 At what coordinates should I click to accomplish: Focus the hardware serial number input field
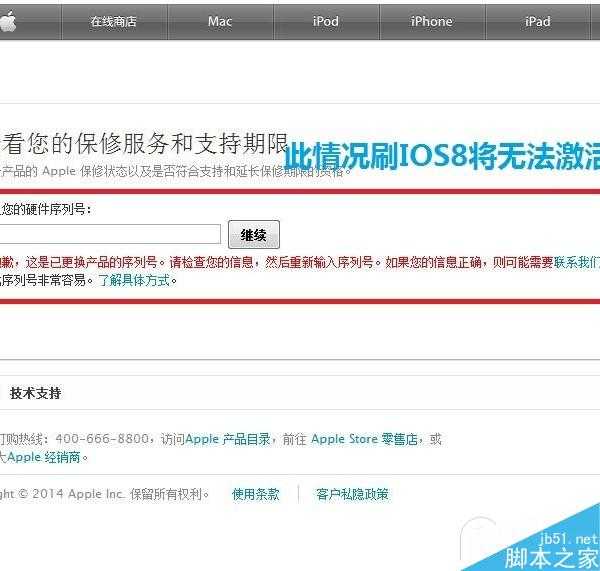tap(110, 234)
